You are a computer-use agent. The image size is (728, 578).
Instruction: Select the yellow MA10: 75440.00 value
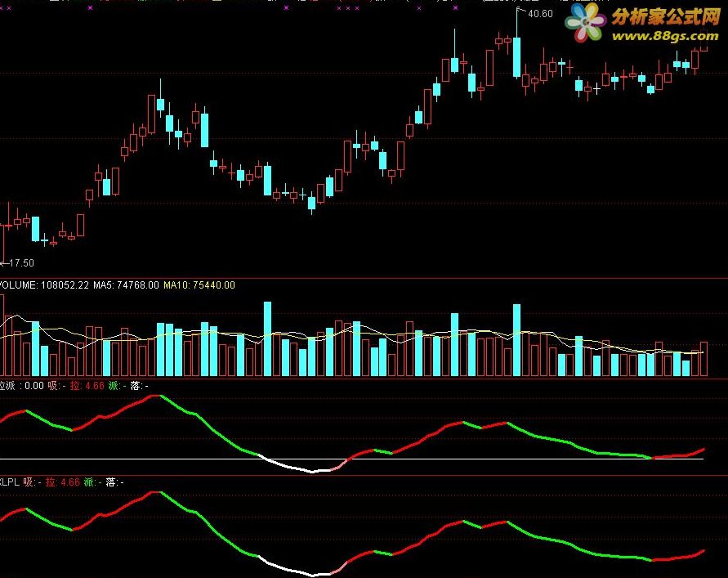click(199, 285)
